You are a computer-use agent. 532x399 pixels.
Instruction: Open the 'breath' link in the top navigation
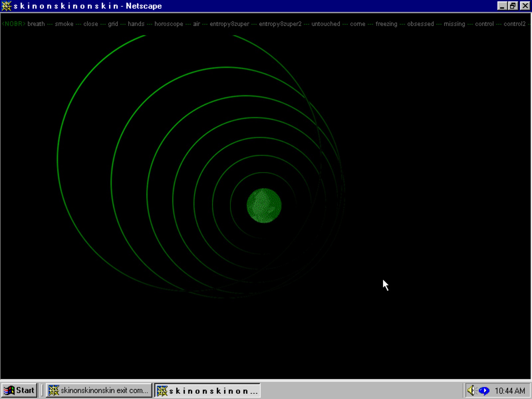36,24
